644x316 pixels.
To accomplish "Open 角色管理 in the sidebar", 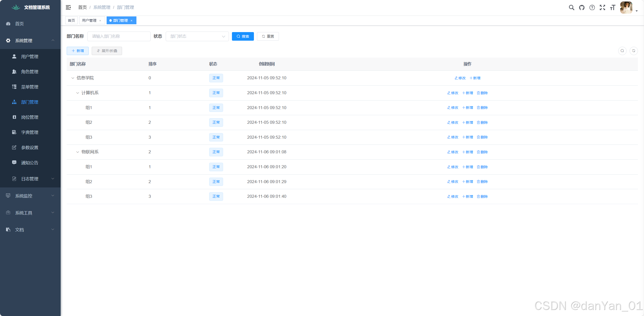I will pos(30,72).
